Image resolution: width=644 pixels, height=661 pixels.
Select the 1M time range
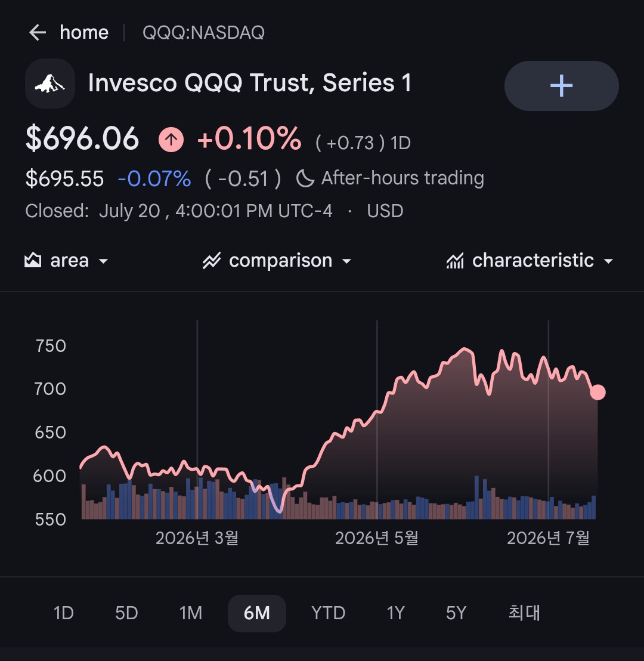tap(190, 613)
